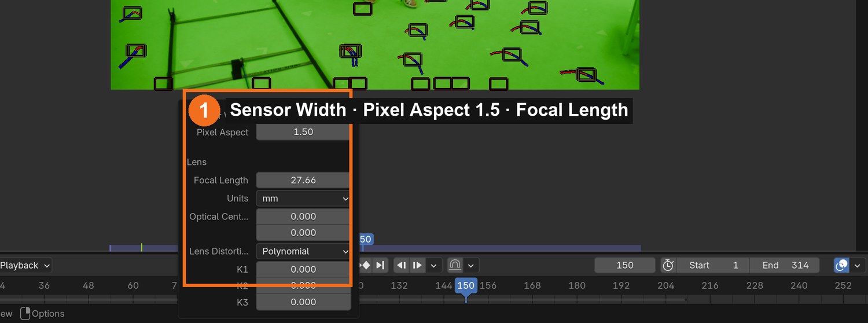Image resolution: width=868 pixels, height=323 pixels.
Task: Click the current frame field showing 150
Action: pos(625,265)
